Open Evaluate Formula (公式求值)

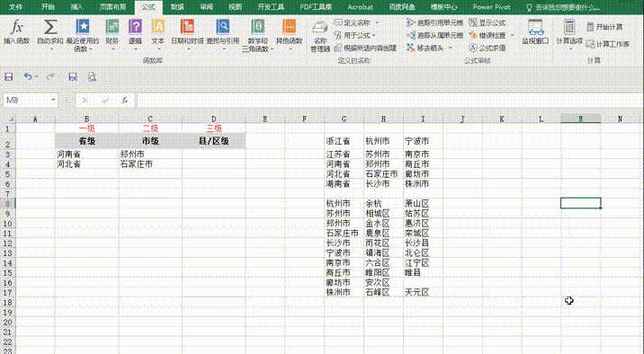click(487, 48)
